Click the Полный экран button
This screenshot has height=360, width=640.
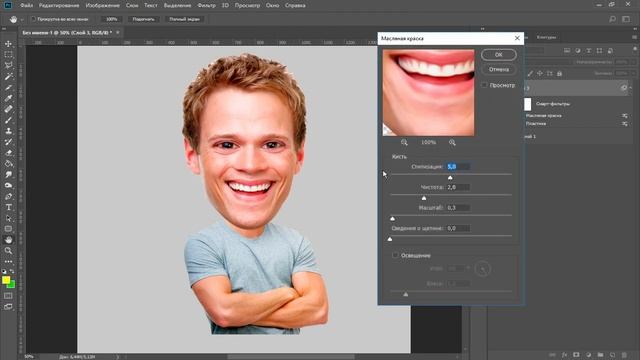184,19
